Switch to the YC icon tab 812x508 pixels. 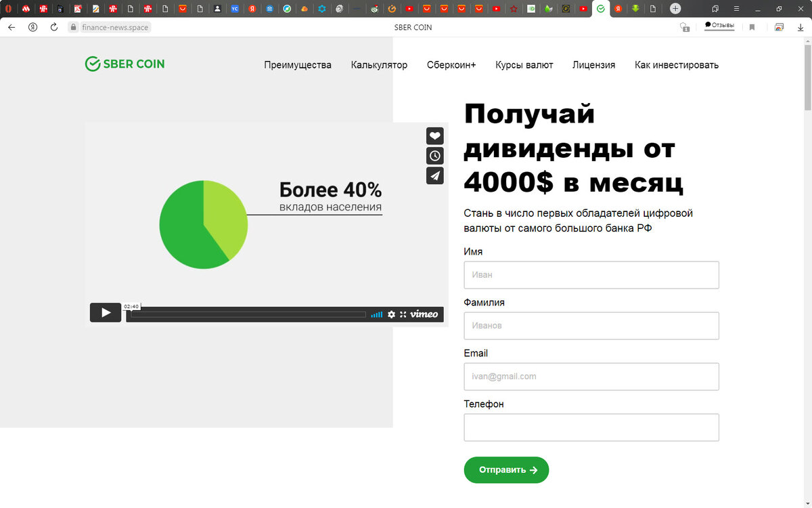pos(234,9)
